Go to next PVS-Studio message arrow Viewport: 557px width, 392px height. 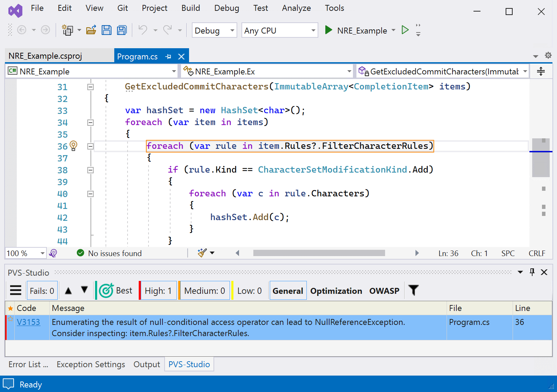point(84,290)
